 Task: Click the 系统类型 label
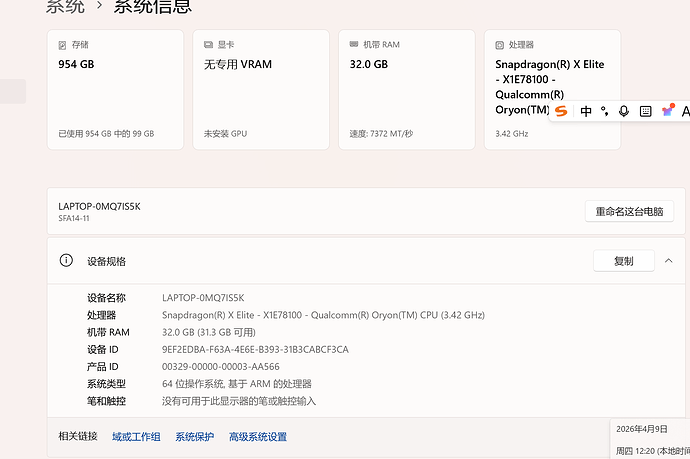pos(106,384)
